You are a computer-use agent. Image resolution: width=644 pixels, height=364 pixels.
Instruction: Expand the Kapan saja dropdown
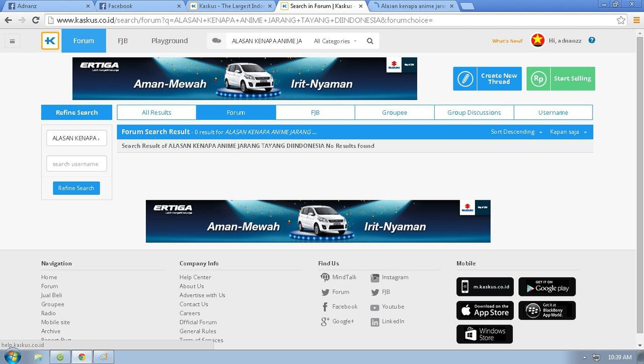tap(568, 132)
